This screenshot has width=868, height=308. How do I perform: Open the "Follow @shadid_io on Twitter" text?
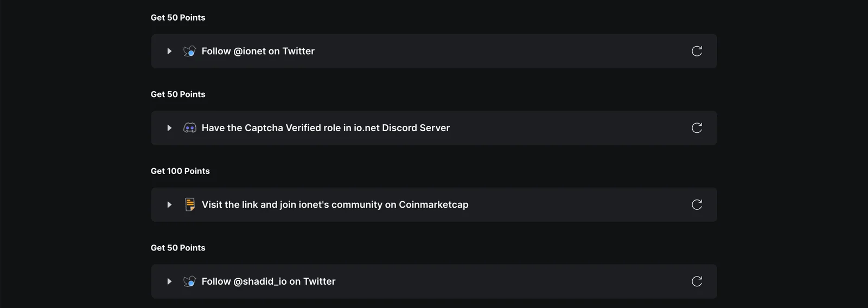point(269,281)
